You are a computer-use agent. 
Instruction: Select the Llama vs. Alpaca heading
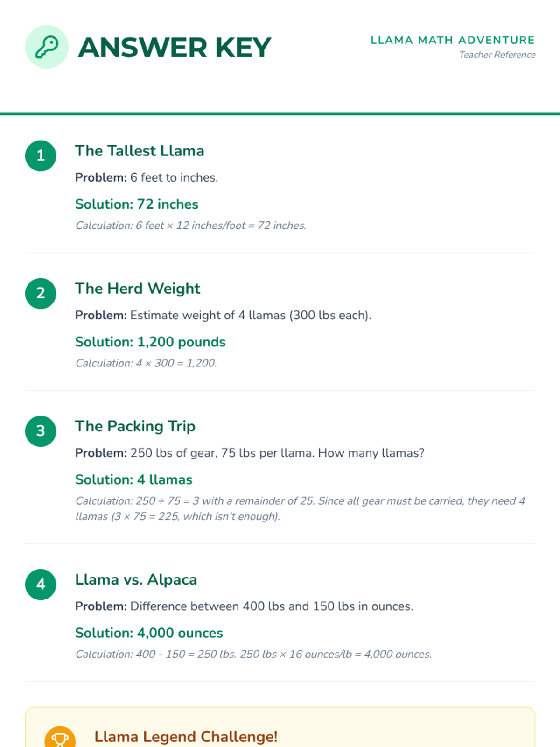136,579
